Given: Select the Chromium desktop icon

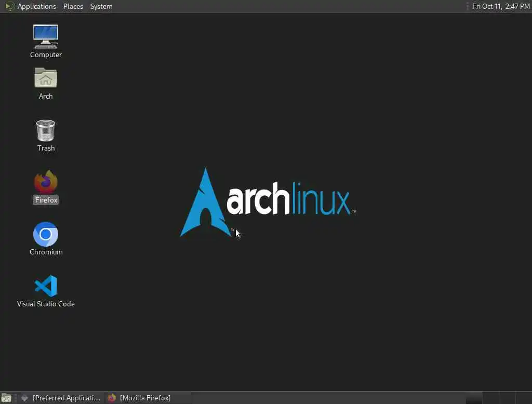Looking at the screenshot, I should point(46,234).
